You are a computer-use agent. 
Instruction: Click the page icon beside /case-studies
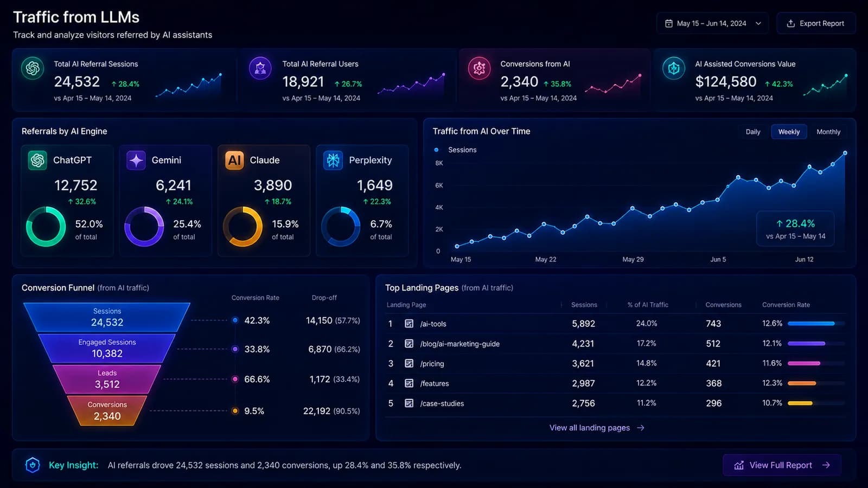(409, 403)
